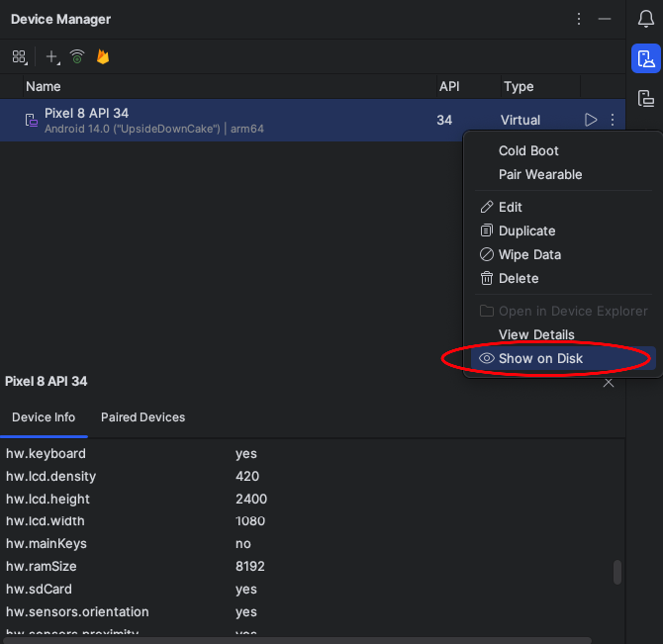The height and width of the screenshot is (644, 663).
Task: Choose Cold Boot from the context menu
Action: (x=528, y=150)
